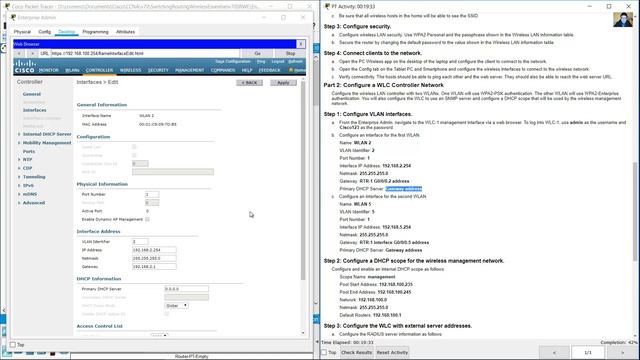This screenshot has height=360, width=640.
Task: Click the Ping link
Action: pyautogui.click(x=261, y=62)
